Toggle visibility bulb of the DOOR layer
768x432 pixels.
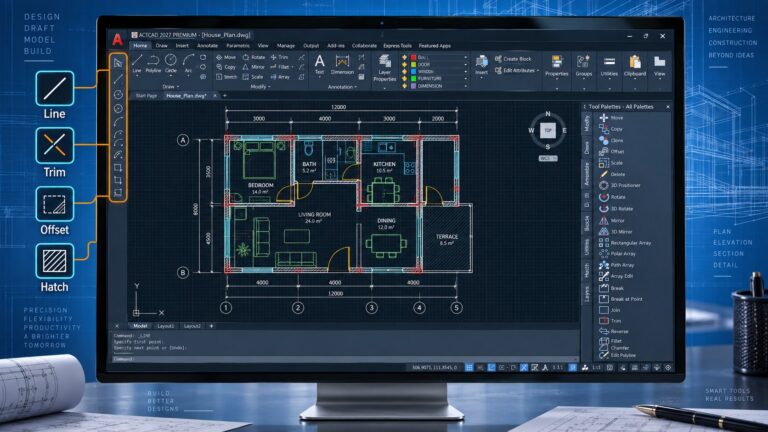(x=405, y=64)
